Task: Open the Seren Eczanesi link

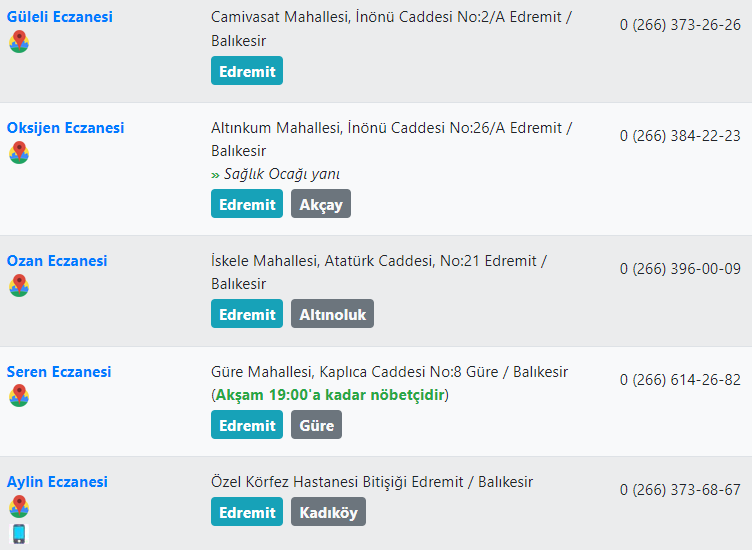Action: click(x=59, y=372)
